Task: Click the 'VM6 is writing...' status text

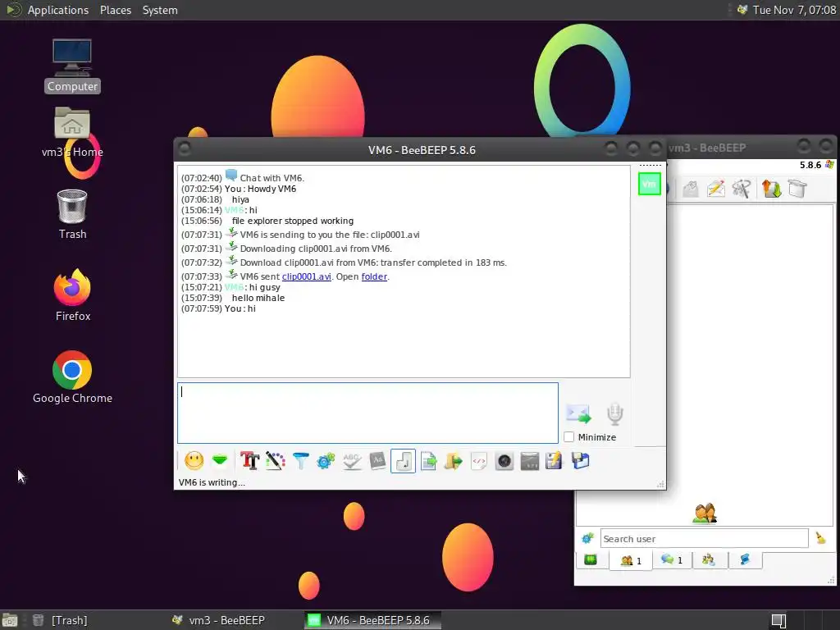Action: 212,482
